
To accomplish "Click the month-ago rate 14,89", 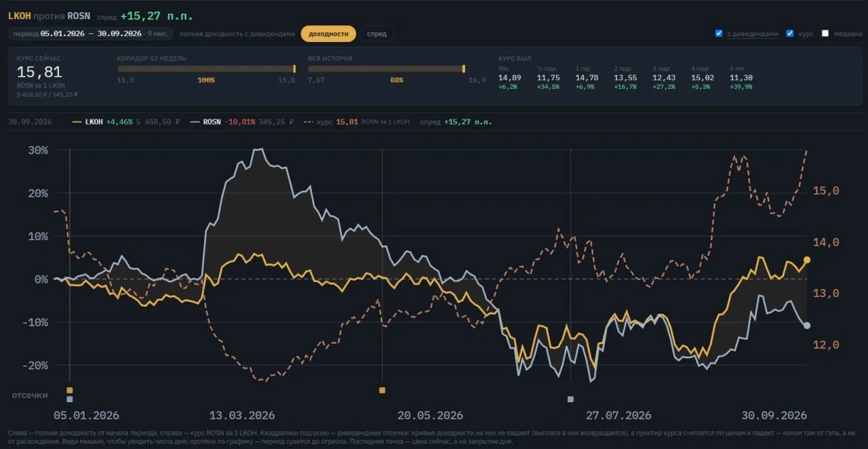I will (x=510, y=77).
